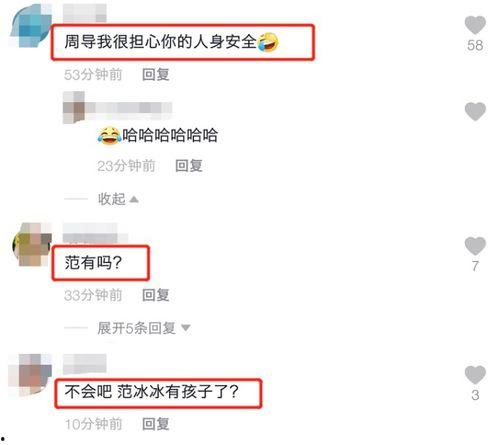Reply to the 53分钟前 comment
500x445 pixels.
(156, 75)
